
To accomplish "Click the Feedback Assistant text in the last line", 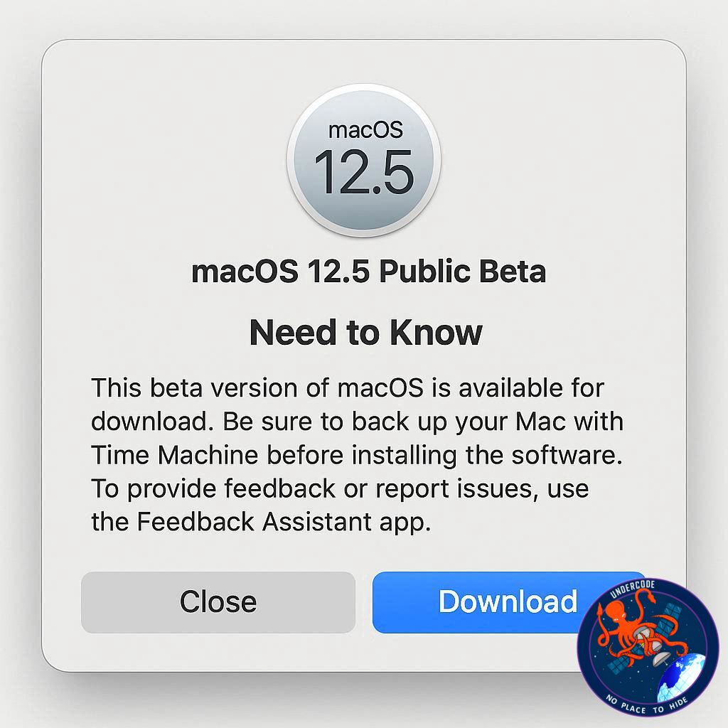I will (254, 521).
